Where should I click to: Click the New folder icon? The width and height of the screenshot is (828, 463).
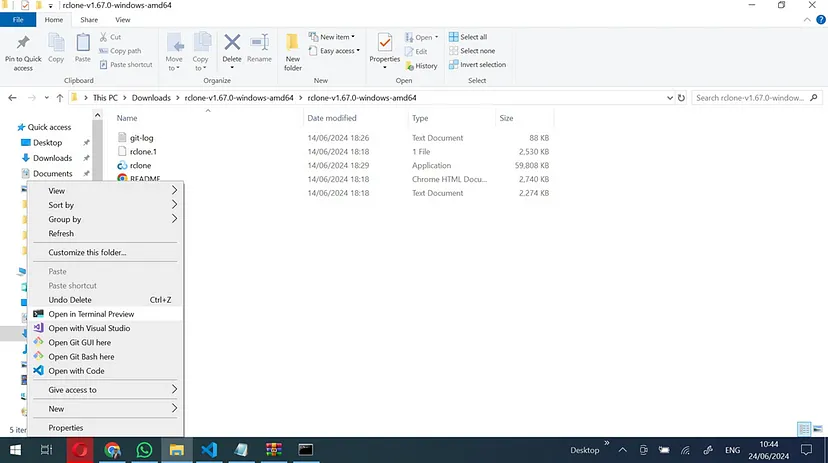pyautogui.click(x=292, y=50)
